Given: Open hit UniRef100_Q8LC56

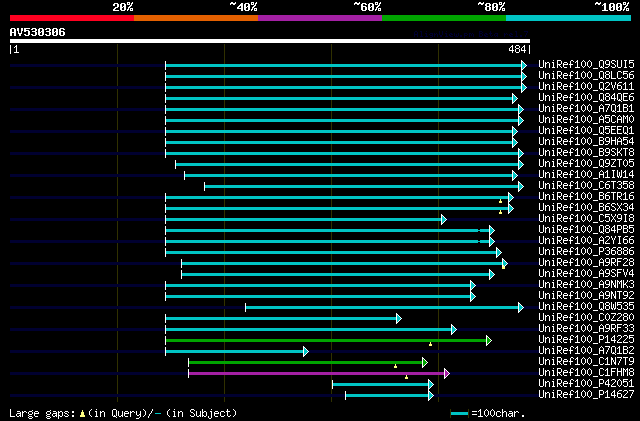Looking at the screenshot, I should click(586, 76).
